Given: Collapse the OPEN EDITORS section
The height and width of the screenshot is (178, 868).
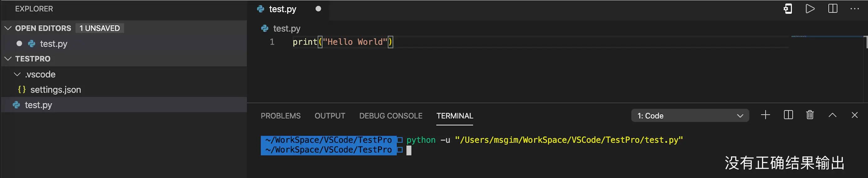Looking at the screenshot, I should tap(8, 28).
